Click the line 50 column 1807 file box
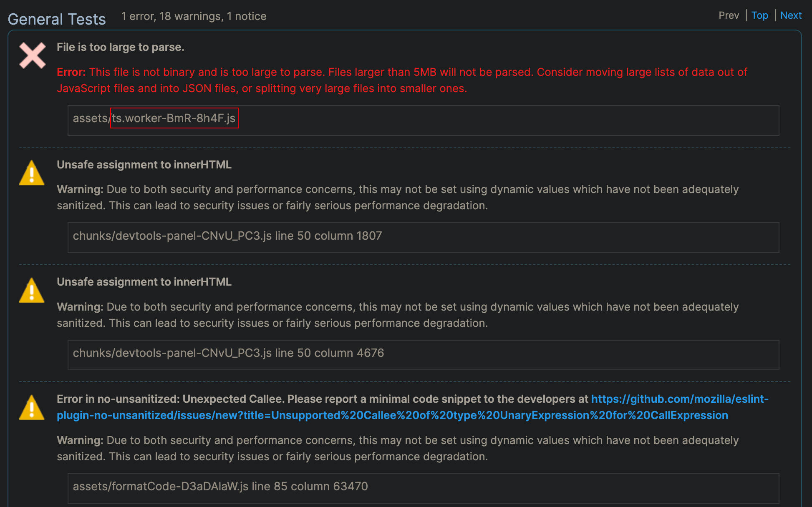Screen dimensions: 812x507 point(423,237)
